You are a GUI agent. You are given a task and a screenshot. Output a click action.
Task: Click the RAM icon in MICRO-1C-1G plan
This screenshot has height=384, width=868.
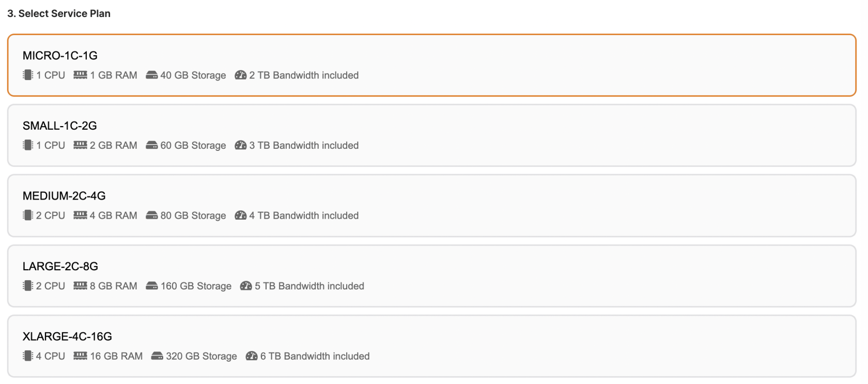pyautogui.click(x=80, y=75)
